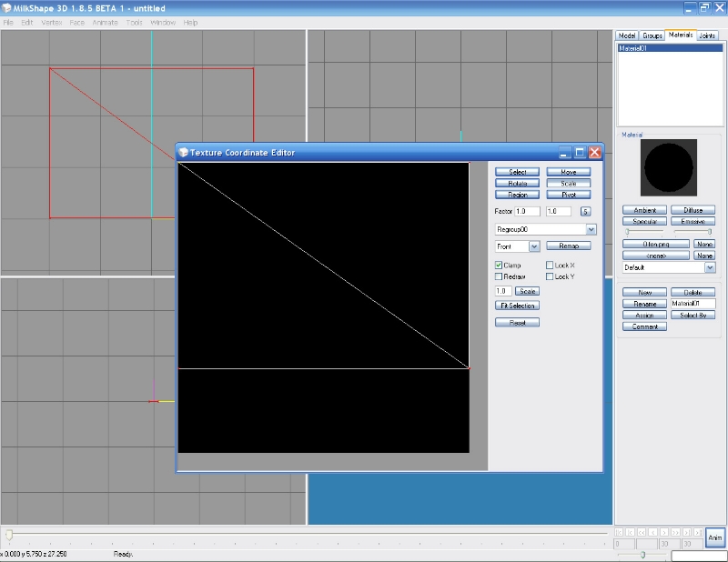Click the small button beside the Factor fields

click(x=585, y=211)
